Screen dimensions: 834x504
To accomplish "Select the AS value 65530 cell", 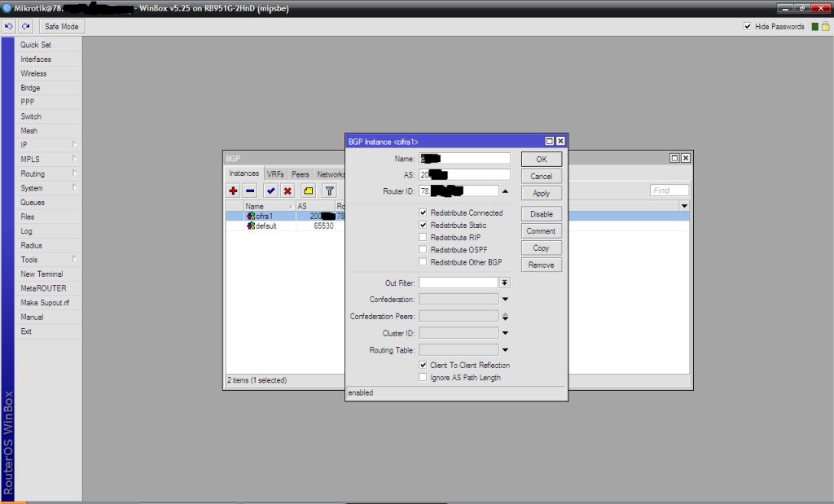I will [x=323, y=226].
